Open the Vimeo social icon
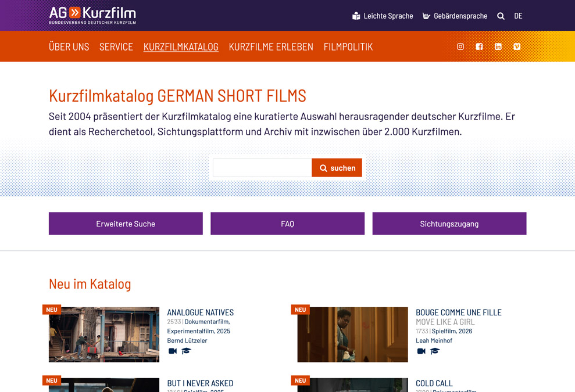Image resolution: width=575 pixels, height=392 pixels. pos(517,46)
